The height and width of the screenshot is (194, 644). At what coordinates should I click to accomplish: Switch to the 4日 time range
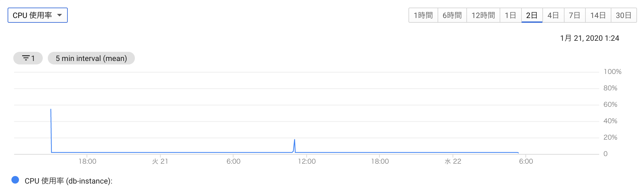coord(553,15)
